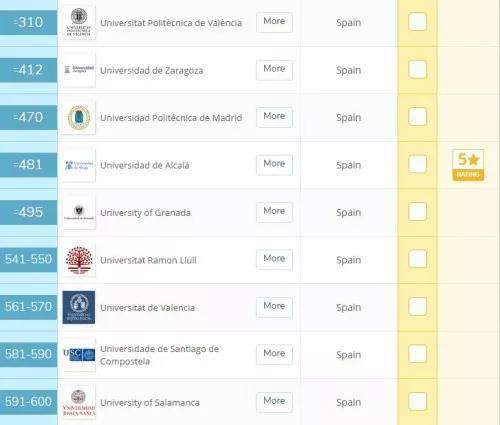
Task: Click the =495 rank cell
Action: pyautogui.click(x=28, y=212)
